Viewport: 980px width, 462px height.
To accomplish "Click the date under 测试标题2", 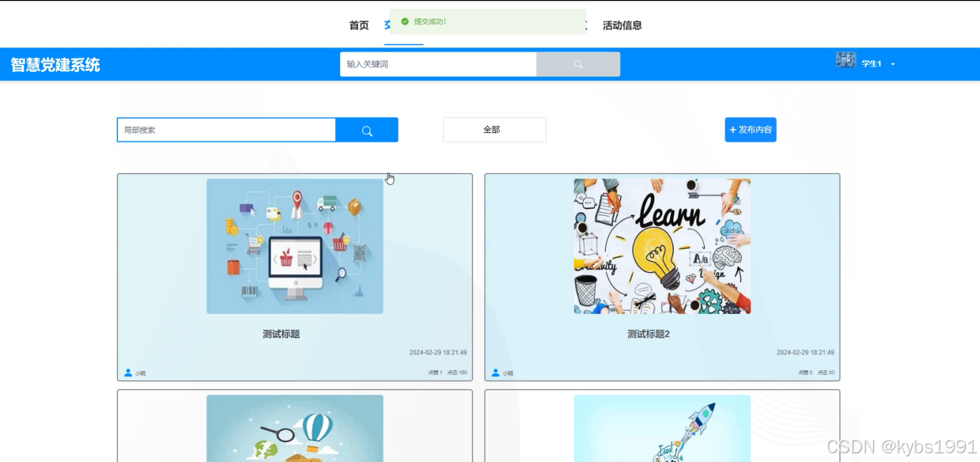I will (805, 353).
